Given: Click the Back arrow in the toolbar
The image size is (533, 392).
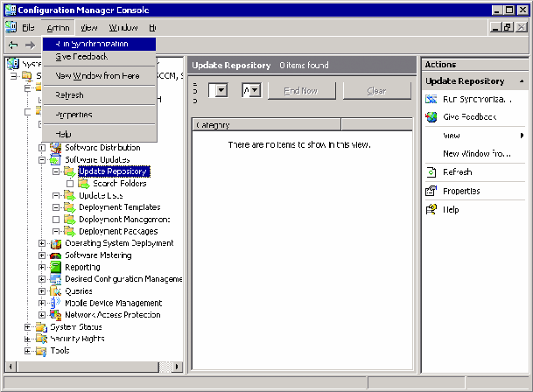Looking at the screenshot, I should tap(14, 45).
